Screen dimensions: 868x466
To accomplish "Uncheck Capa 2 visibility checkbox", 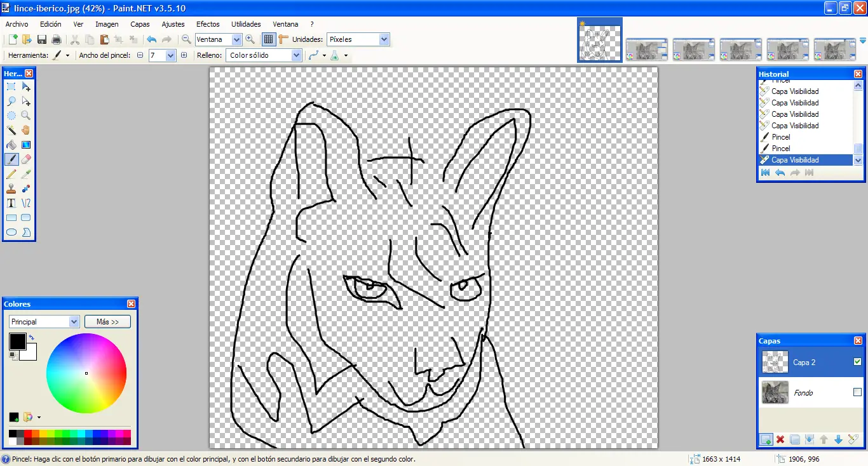I will click(x=857, y=362).
